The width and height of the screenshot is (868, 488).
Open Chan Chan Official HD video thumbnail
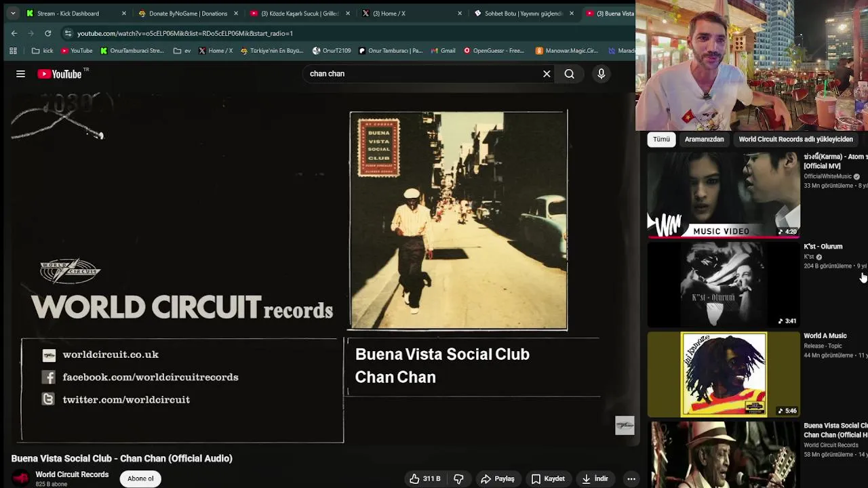(724, 454)
